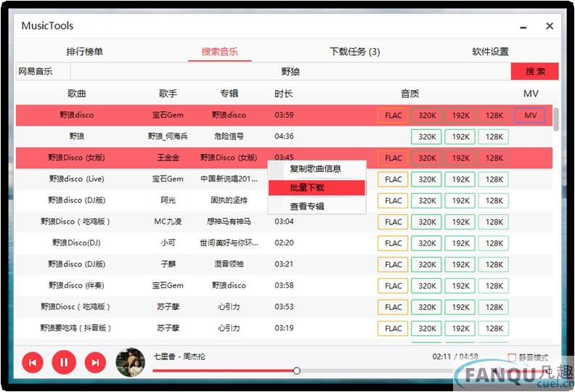This screenshot has width=575, height=392.
Task: Click the search field containing 野狼
Action: tap(290, 71)
